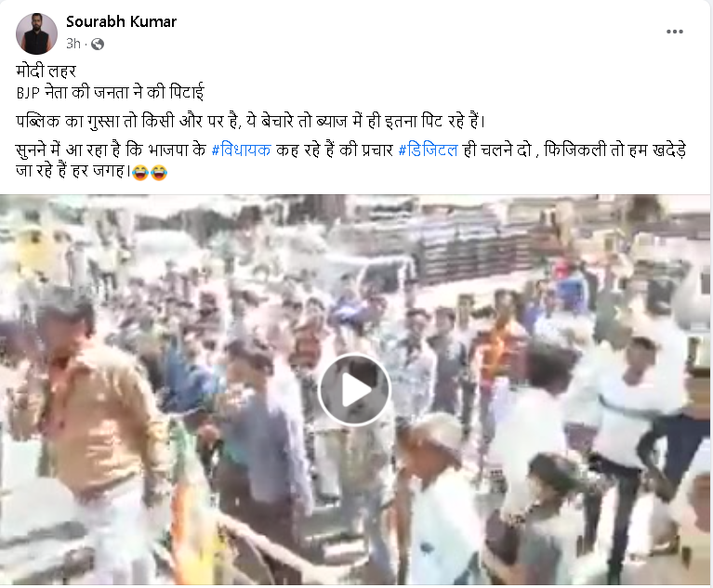Viewport: 713px width, 588px height.
Task: Visit the Sourabh Kumar profile name link
Action: click(x=121, y=21)
